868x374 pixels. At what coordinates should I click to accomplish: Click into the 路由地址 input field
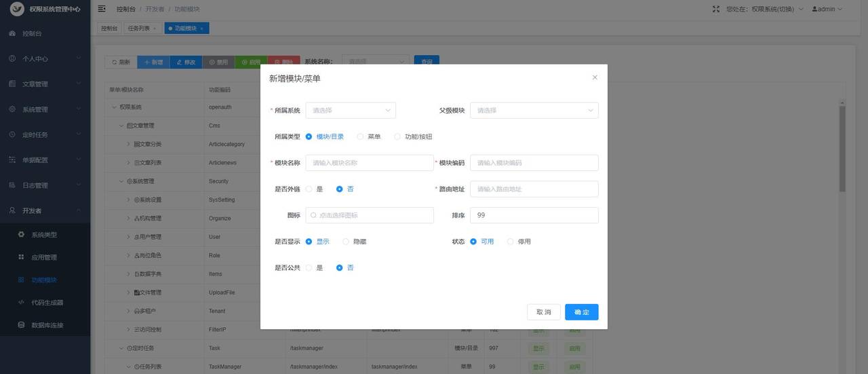(534, 189)
